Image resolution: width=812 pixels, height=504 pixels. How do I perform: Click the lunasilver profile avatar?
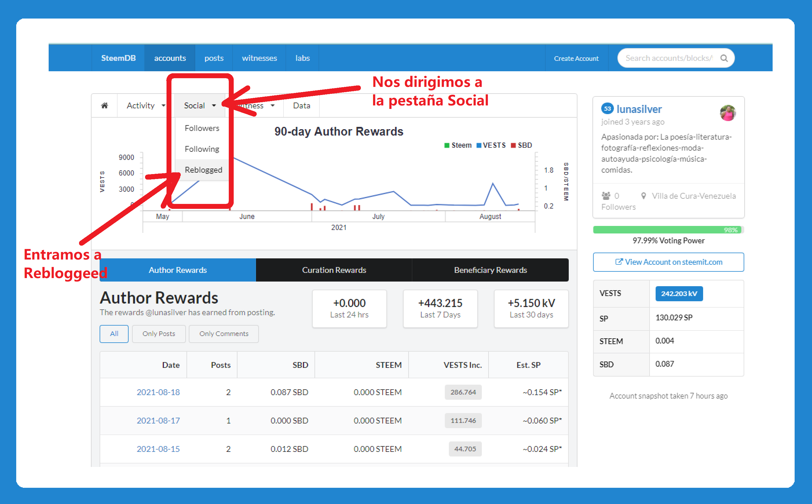[x=728, y=113]
